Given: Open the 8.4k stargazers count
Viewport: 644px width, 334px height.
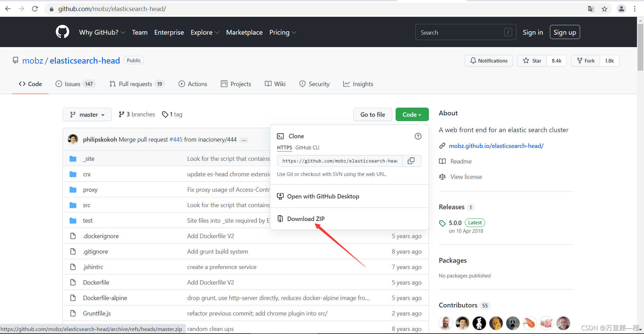Looking at the screenshot, I should [x=557, y=61].
